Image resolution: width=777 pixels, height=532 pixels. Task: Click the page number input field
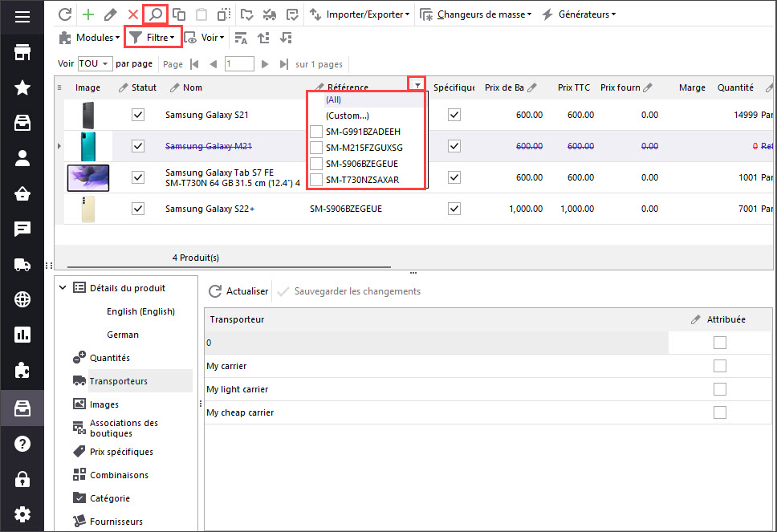pos(239,64)
